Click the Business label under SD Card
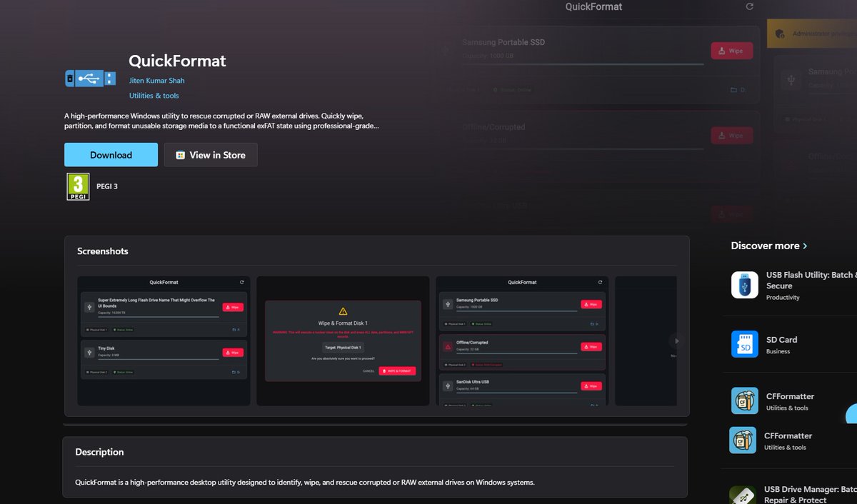 (778, 351)
